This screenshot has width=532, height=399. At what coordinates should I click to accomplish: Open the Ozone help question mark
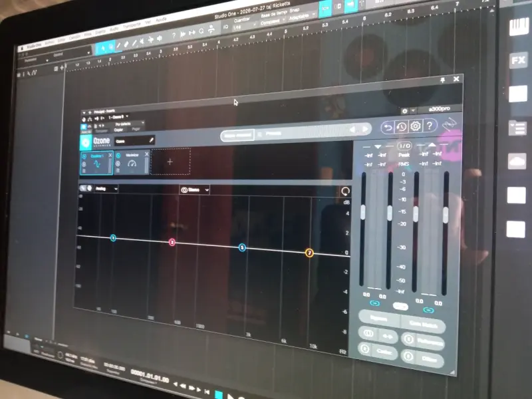430,126
